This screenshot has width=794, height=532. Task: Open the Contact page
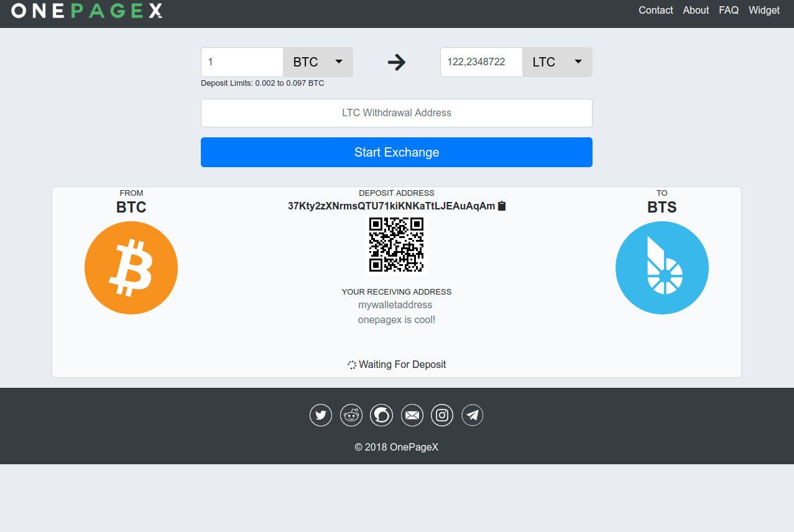tap(656, 11)
